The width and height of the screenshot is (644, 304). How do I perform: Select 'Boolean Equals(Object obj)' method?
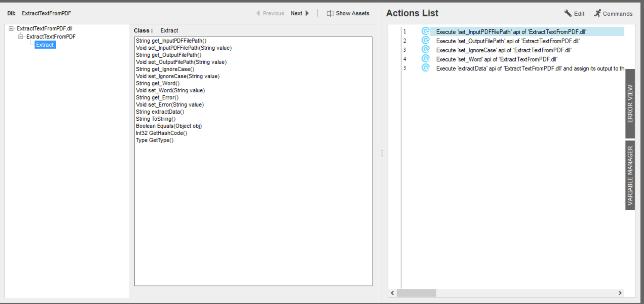pyautogui.click(x=169, y=126)
